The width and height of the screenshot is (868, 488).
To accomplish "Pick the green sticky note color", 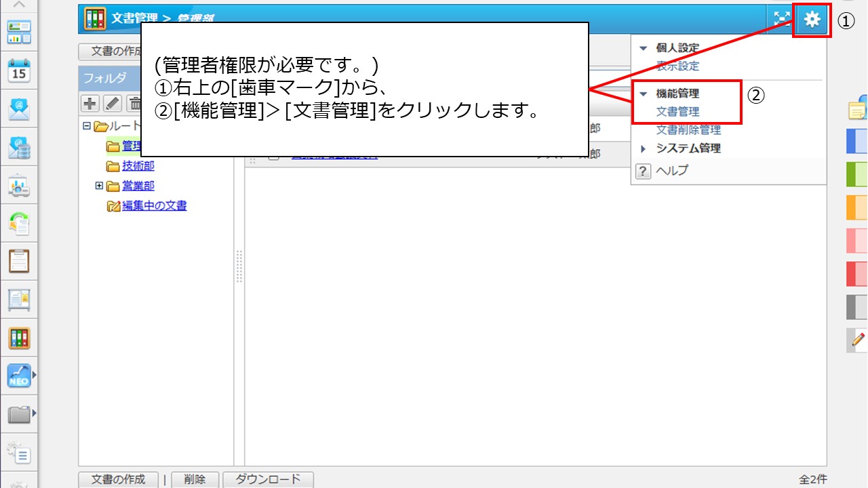I will [858, 174].
